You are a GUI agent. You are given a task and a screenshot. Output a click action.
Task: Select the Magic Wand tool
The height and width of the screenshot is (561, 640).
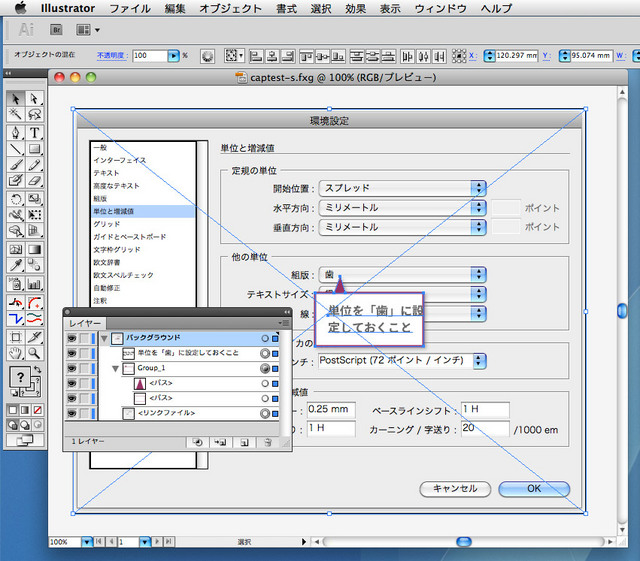pyautogui.click(x=16, y=114)
